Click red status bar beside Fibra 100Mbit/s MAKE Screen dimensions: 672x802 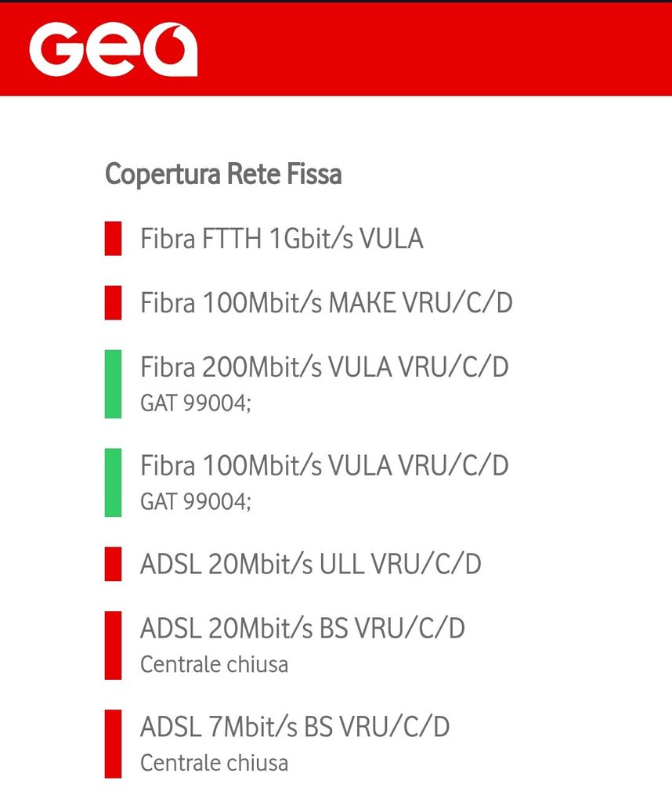click(113, 302)
